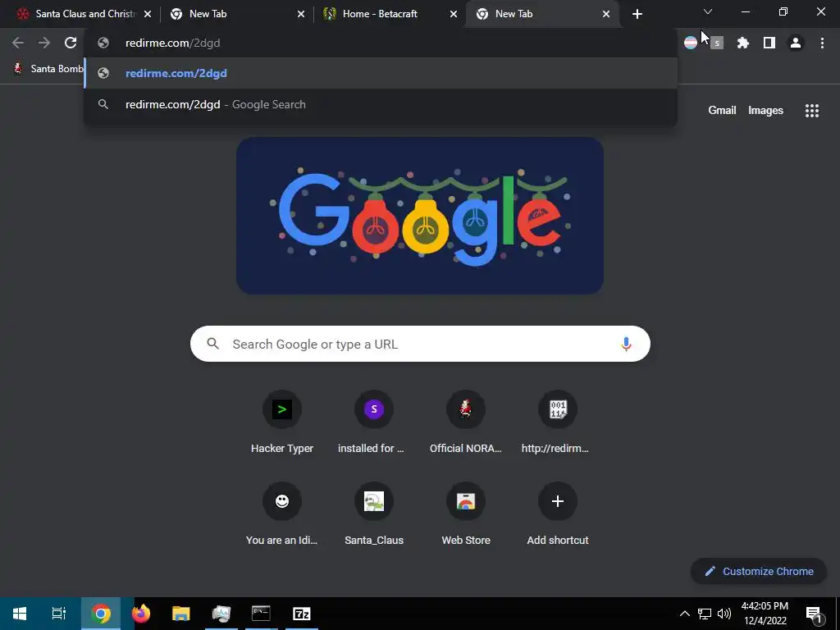Toggle the side panel icon

tap(769, 43)
